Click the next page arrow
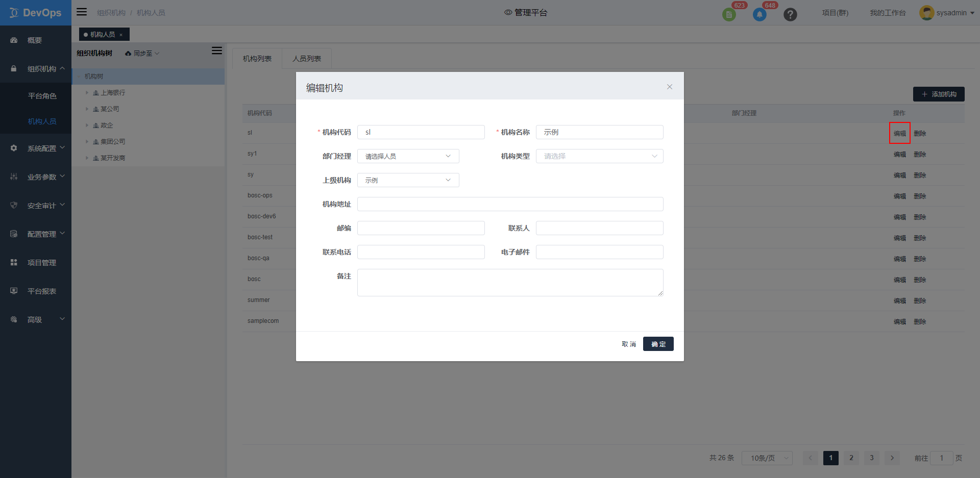The image size is (980, 478). point(892,458)
